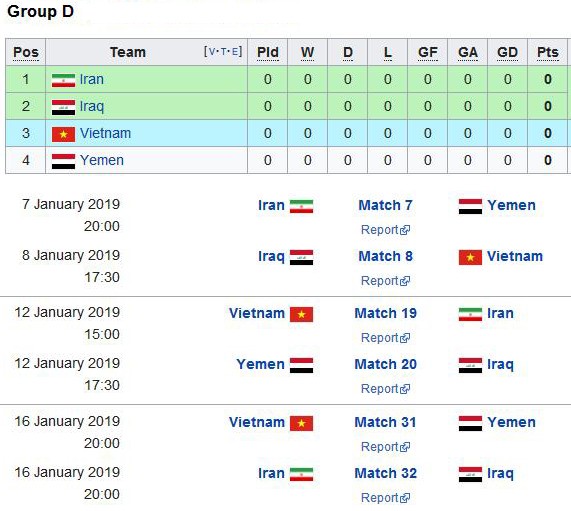The width and height of the screenshot is (571, 511).
Task: Click Iraq flag beside Match 32 away team
Action: [470, 475]
